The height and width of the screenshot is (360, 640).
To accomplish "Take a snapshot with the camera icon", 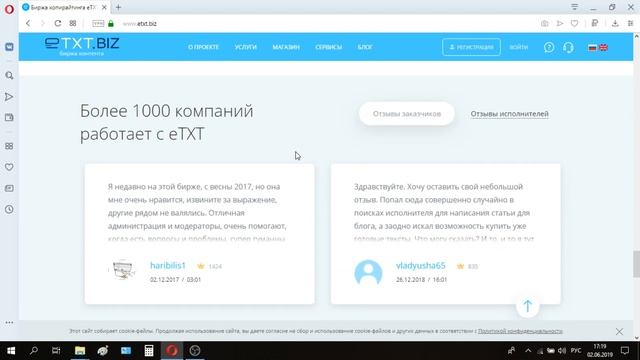I will (x=544, y=24).
